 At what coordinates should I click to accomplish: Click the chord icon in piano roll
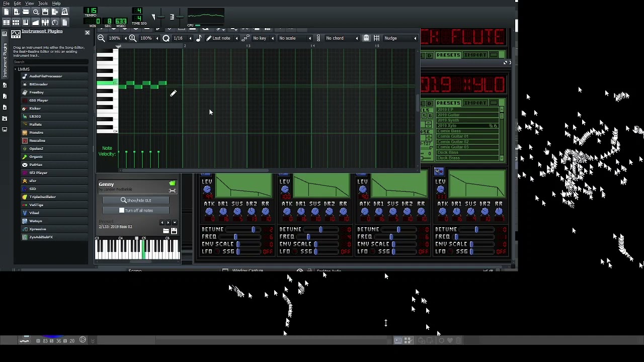pyautogui.click(x=318, y=38)
